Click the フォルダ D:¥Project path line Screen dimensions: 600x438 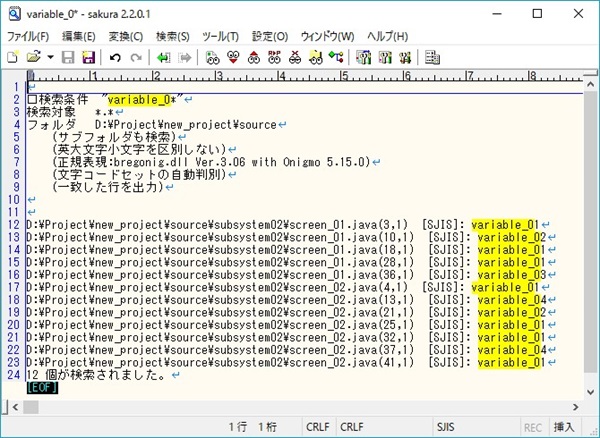[x=157, y=125]
